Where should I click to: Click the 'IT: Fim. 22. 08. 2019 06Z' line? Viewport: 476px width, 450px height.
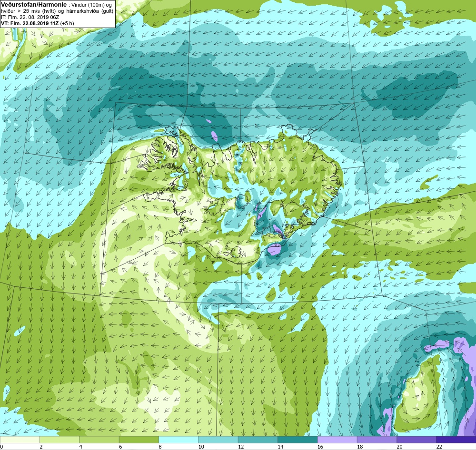coord(30,17)
